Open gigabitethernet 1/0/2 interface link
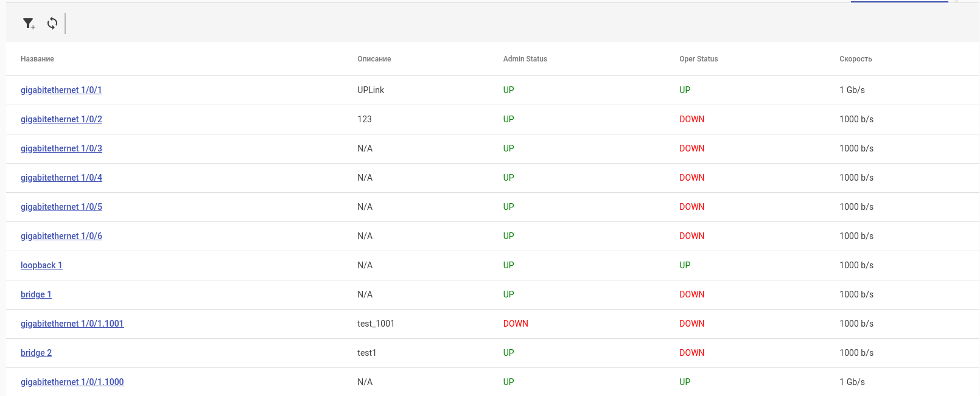Image resolution: width=980 pixels, height=396 pixels. pyautogui.click(x=61, y=119)
